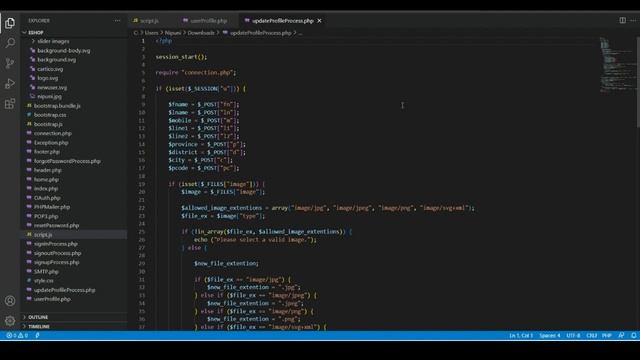Viewport: 640px width, 360px height.
Task: Open signupProcess.php file
Action: click(x=56, y=262)
